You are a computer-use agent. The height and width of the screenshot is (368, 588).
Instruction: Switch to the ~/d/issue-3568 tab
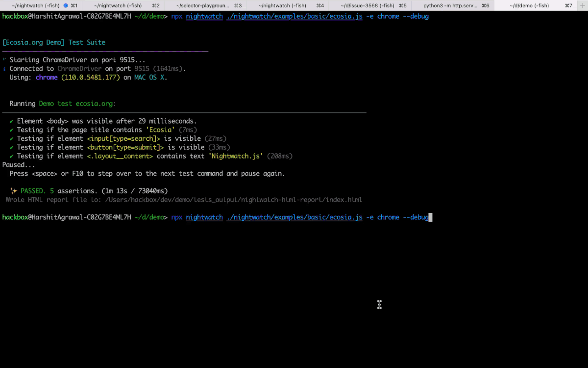coord(370,5)
